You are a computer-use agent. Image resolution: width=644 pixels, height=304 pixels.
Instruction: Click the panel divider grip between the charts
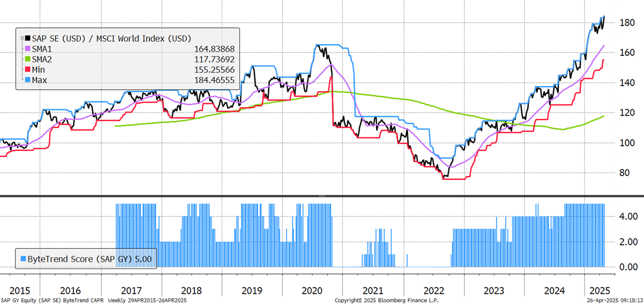pyautogui.click(x=322, y=196)
